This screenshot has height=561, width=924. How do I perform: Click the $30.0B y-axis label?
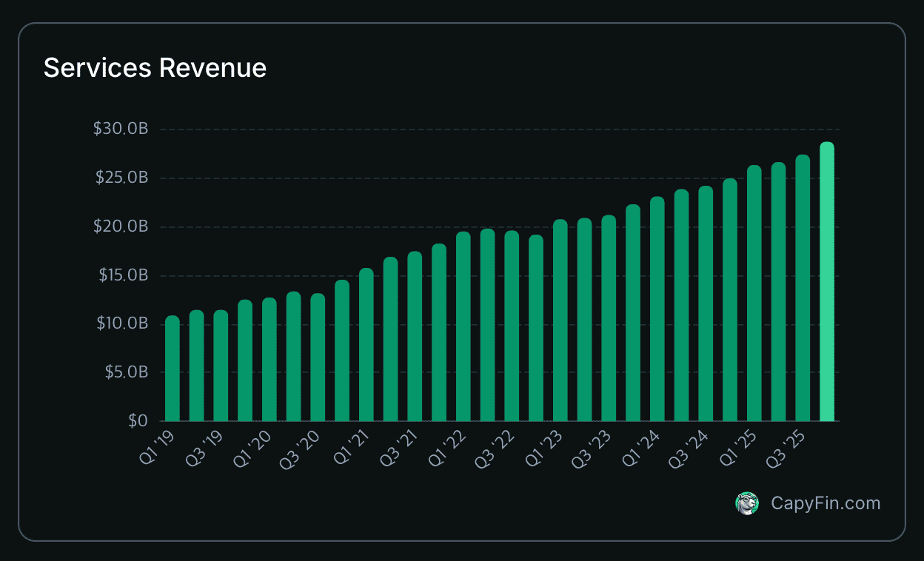click(121, 129)
